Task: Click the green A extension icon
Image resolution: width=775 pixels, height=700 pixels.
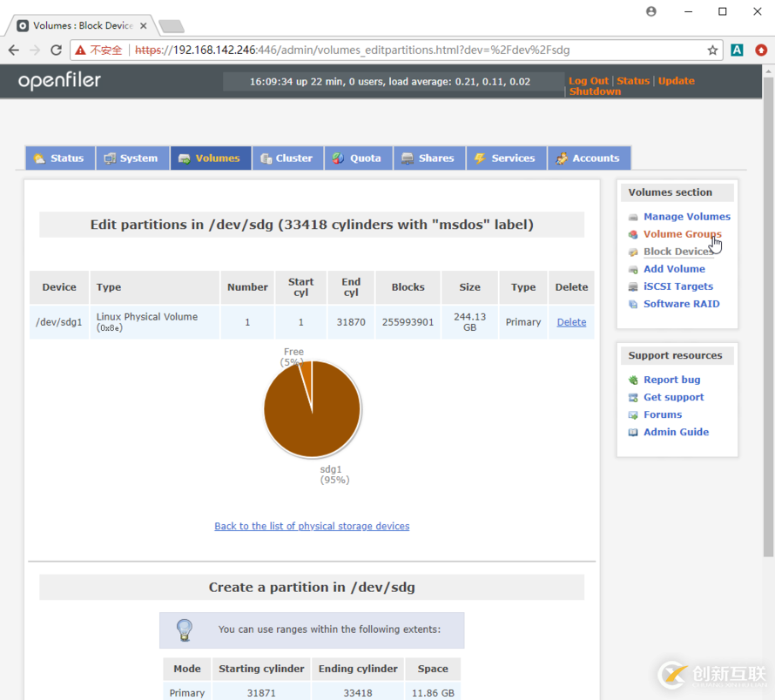Action: (x=737, y=50)
